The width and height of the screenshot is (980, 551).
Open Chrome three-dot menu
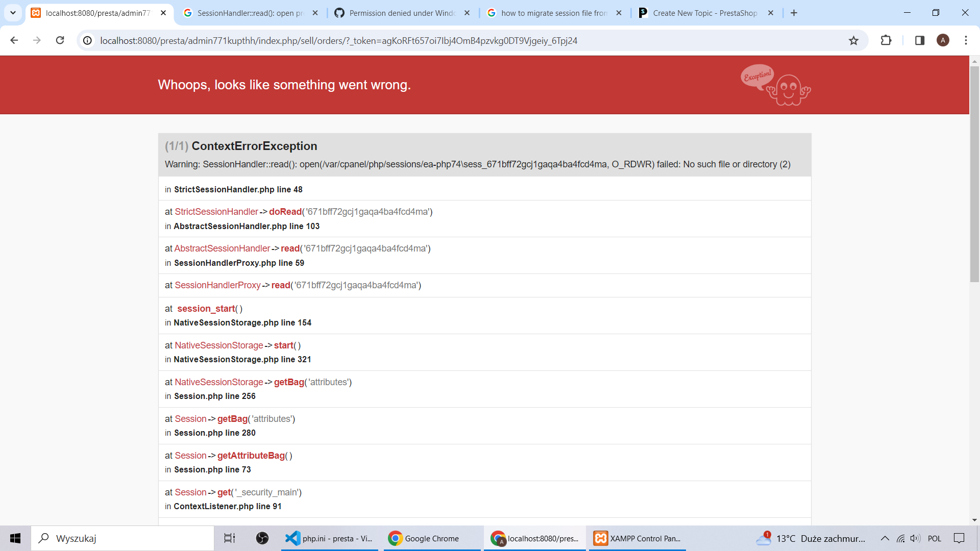(x=966, y=40)
